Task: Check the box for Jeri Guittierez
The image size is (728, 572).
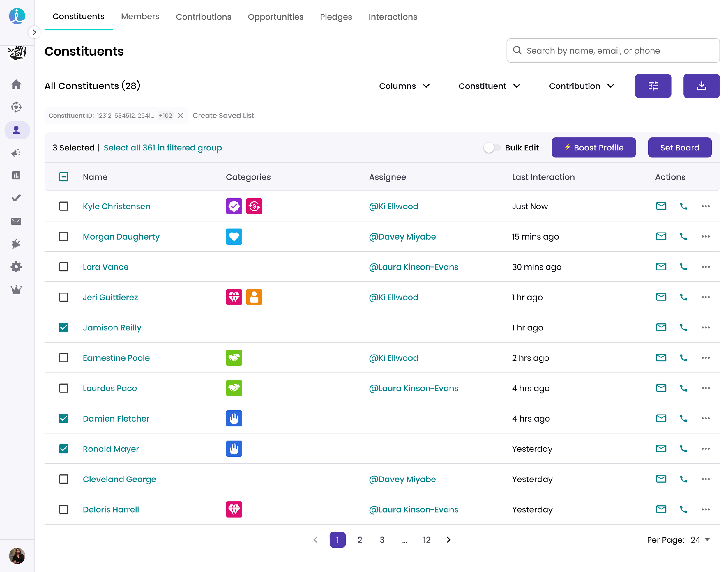Action: [x=64, y=297]
